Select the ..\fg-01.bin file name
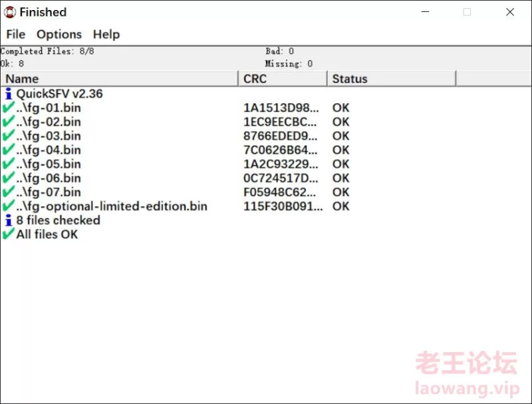The width and height of the screenshot is (532, 404). click(49, 108)
